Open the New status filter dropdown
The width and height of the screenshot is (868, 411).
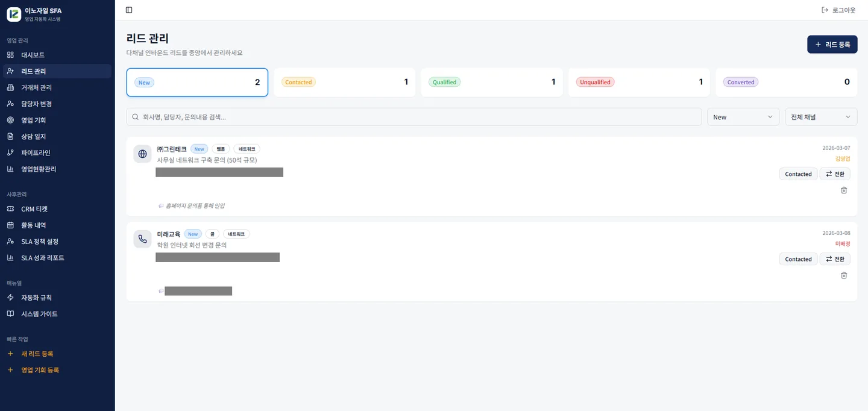[x=743, y=117]
